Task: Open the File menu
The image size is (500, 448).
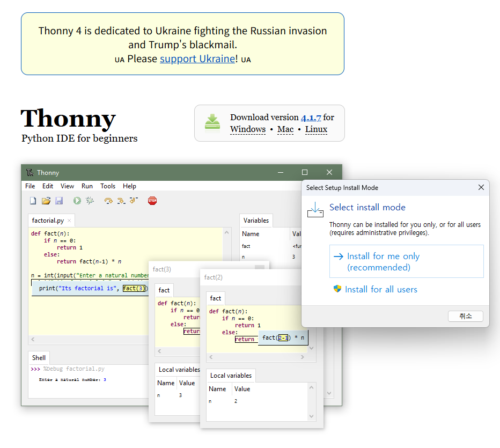Action: (x=30, y=186)
